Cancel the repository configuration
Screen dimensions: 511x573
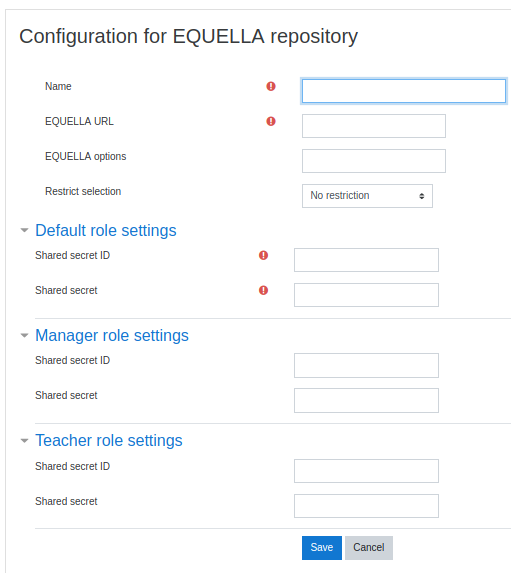369,548
